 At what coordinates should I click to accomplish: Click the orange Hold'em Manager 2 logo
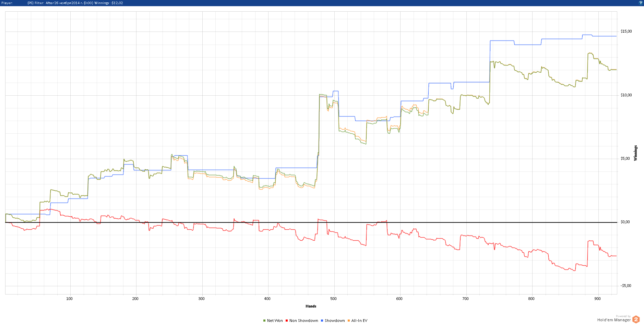coord(636,319)
